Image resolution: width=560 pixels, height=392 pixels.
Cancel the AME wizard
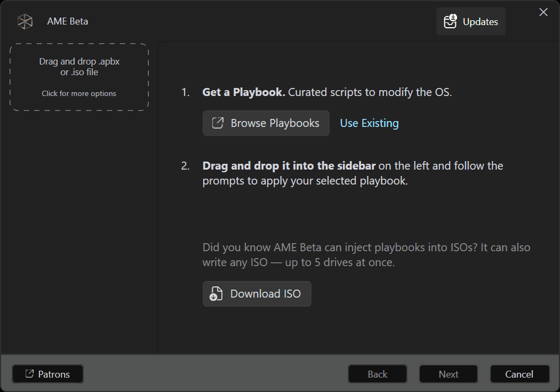coord(519,374)
